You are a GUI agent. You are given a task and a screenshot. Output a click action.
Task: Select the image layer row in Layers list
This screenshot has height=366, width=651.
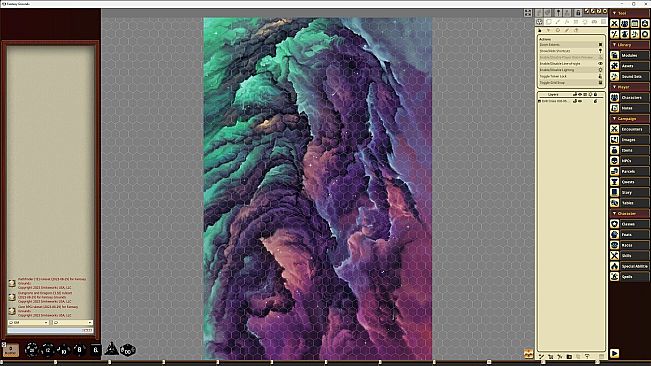tap(570, 101)
